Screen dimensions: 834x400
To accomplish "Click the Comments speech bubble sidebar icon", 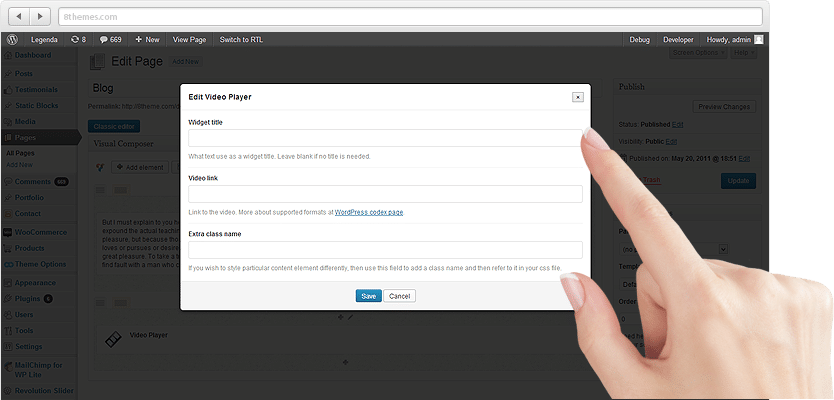I will tap(7, 182).
